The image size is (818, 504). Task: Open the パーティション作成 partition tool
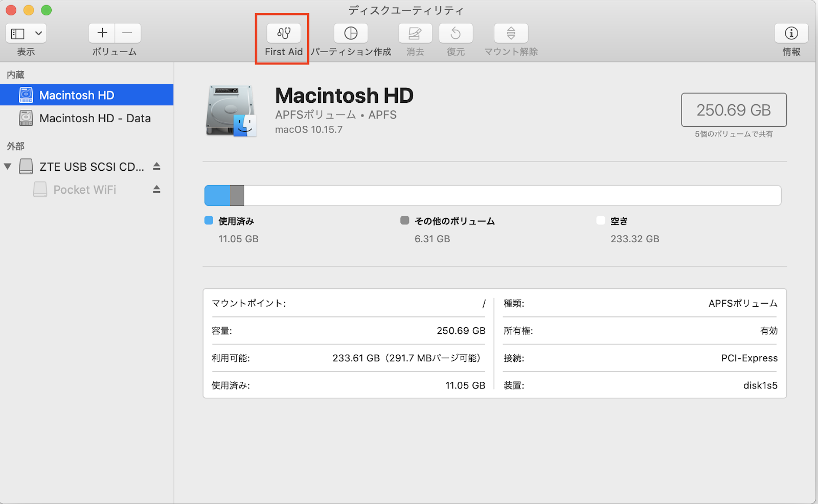click(x=351, y=33)
